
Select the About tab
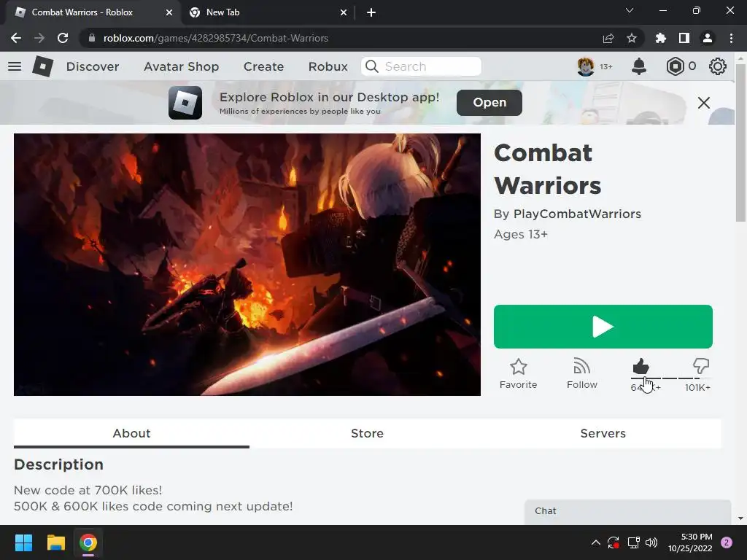131,433
